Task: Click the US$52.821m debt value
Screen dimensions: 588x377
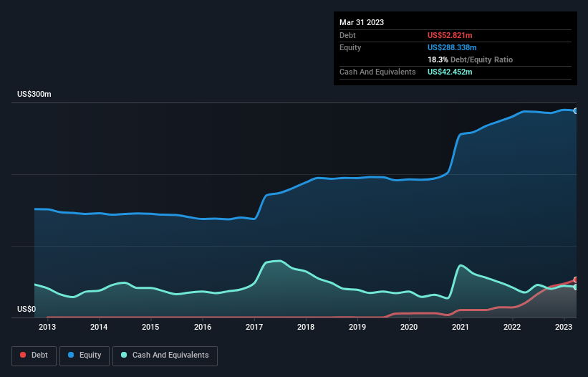Action: 450,35
